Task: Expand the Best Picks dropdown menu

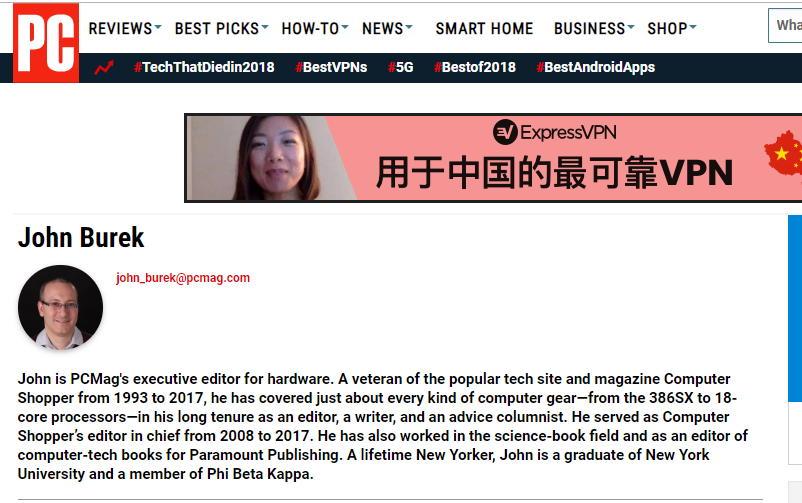Action: 221,28
